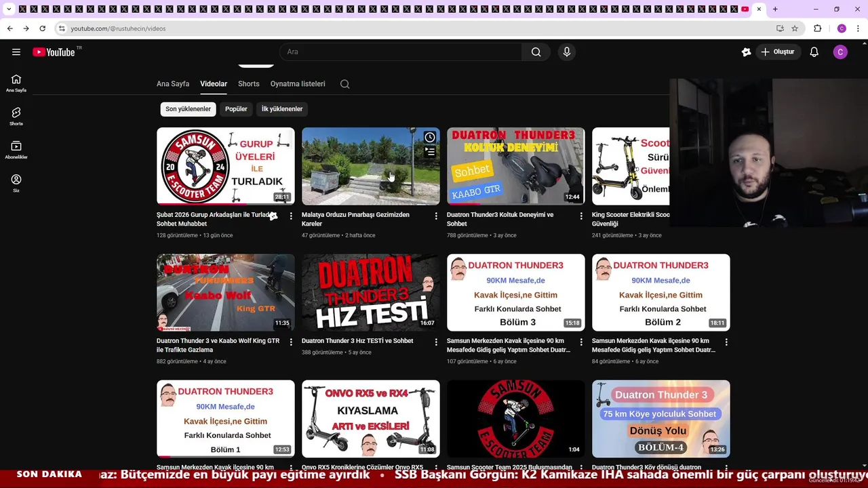This screenshot has width=868, height=488.
Task: Go to YouTube home via the logo
Action: coord(54,52)
